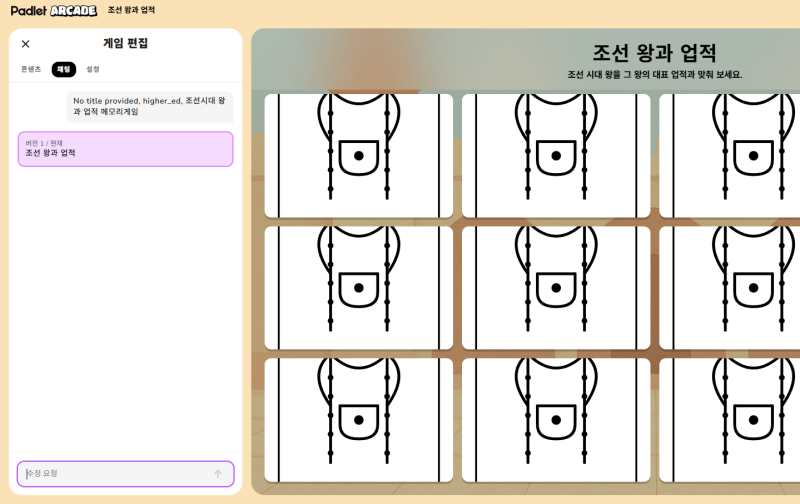Click the send arrow in 수정 요청 box
This screenshot has height=504, width=800.
tap(218, 474)
